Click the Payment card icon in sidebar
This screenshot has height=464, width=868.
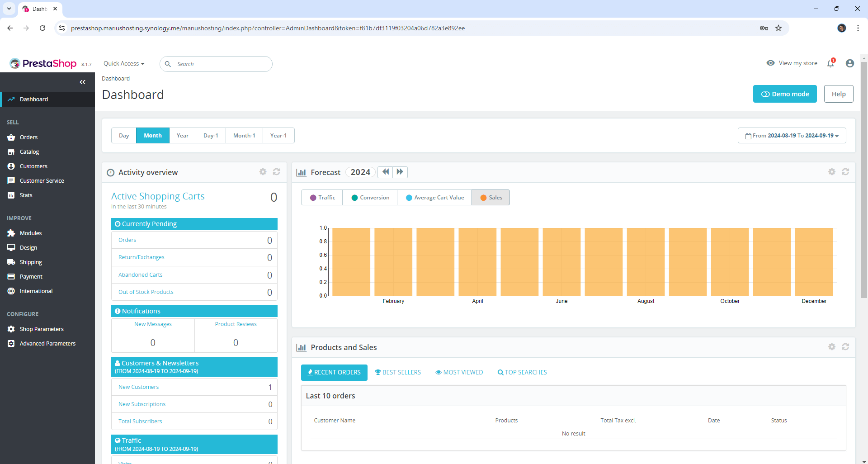[x=11, y=276]
